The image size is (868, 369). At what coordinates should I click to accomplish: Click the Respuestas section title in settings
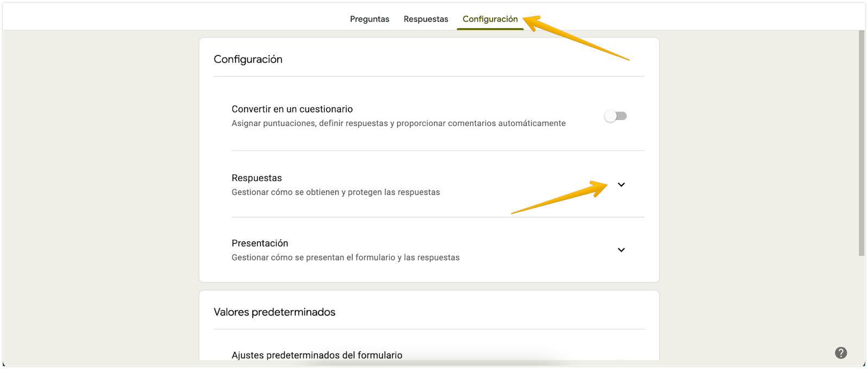[x=257, y=178]
